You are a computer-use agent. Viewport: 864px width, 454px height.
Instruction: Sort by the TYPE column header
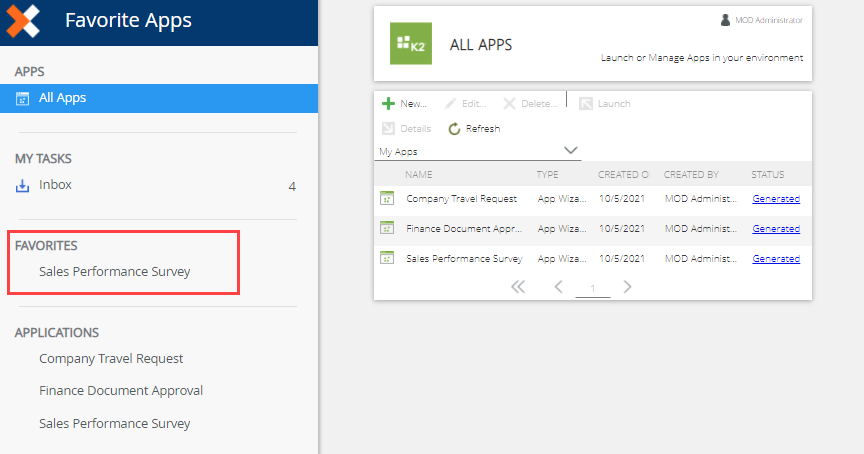pos(547,175)
